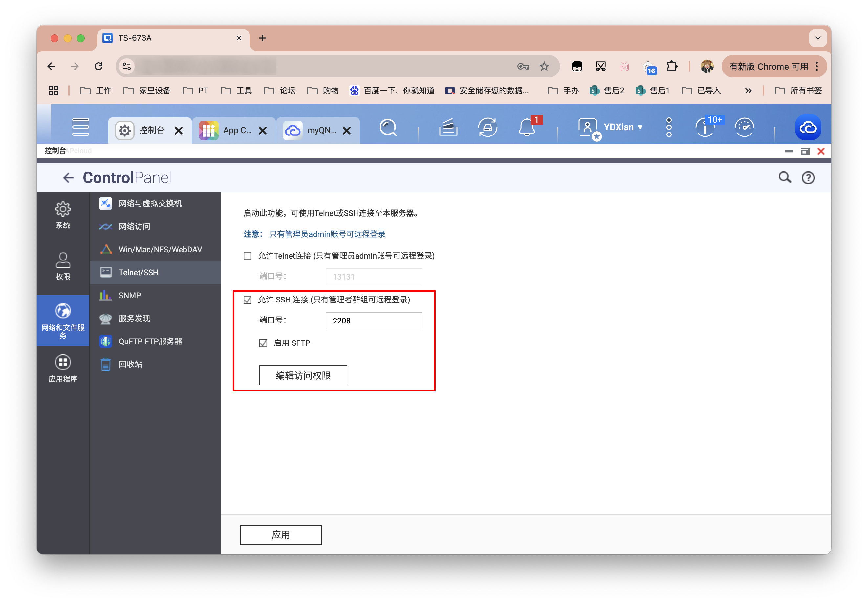
Task: Expand Chrome tab search chevron
Action: click(x=818, y=38)
